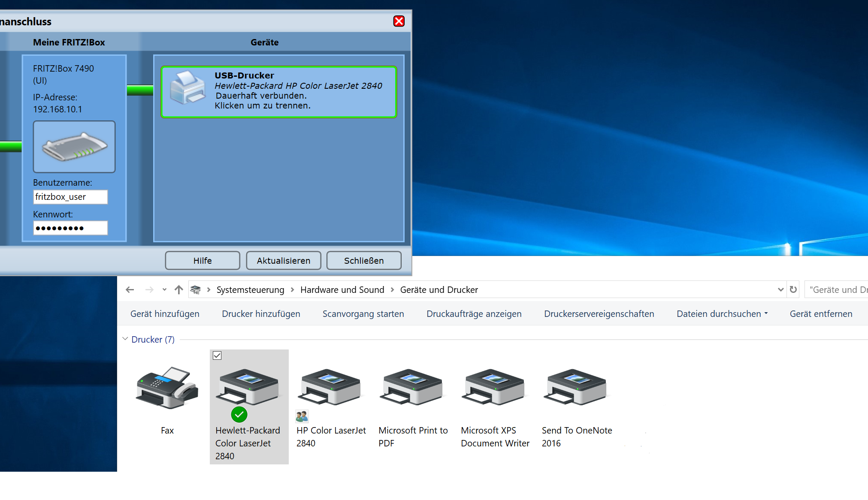Select the Send To OneNote 2016 printer
Viewport: 868px width, 500px height.
coord(577,388)
